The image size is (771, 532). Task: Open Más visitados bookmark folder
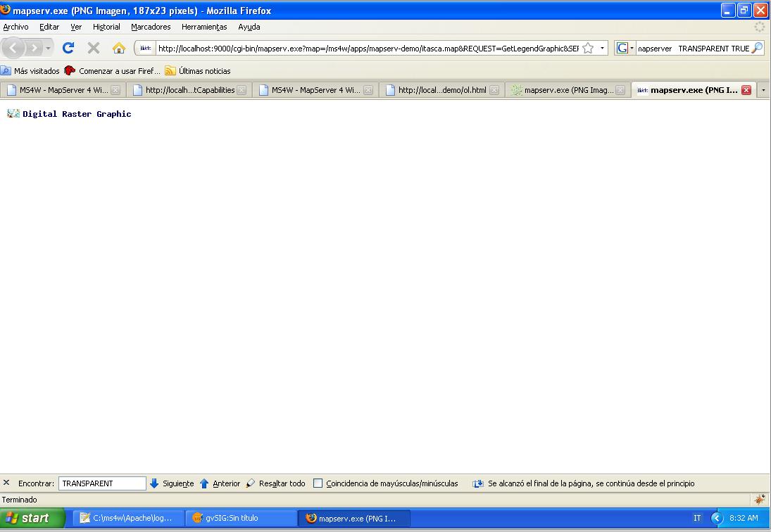(x=30, y=71)
